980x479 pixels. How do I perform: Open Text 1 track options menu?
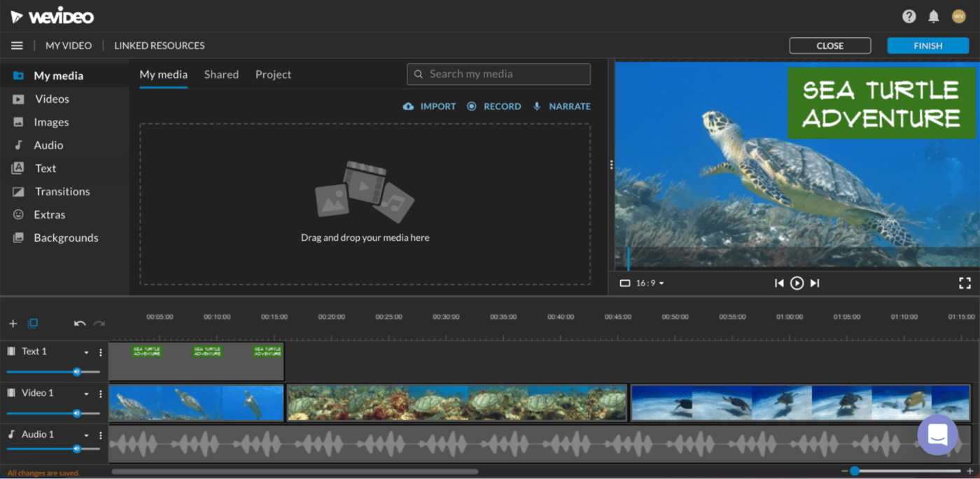point(100,352)
